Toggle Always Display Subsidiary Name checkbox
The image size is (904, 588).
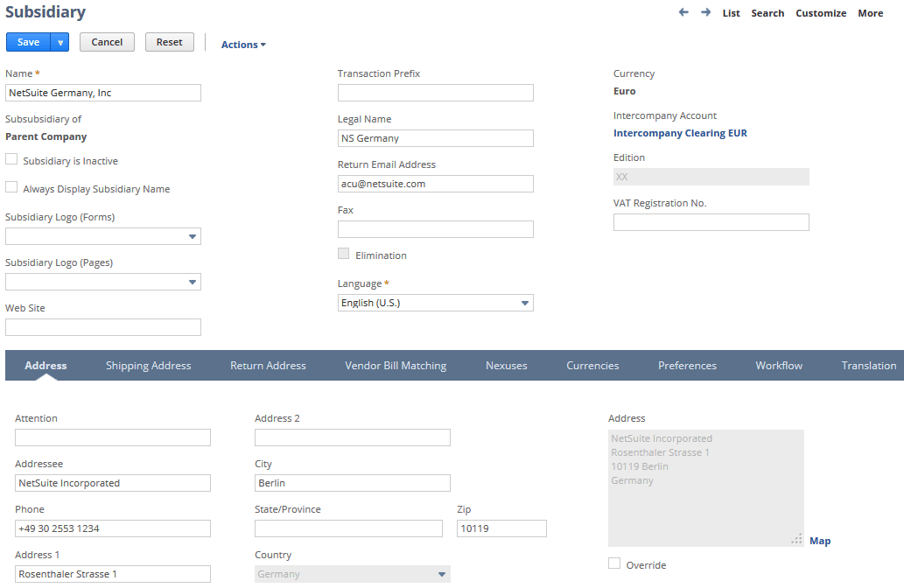11,186
